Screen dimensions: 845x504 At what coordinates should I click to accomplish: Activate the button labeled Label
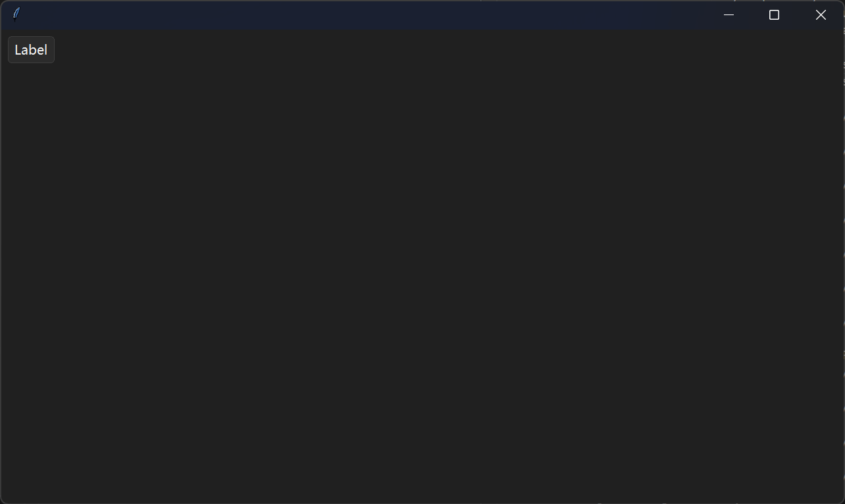click(31, 50)
